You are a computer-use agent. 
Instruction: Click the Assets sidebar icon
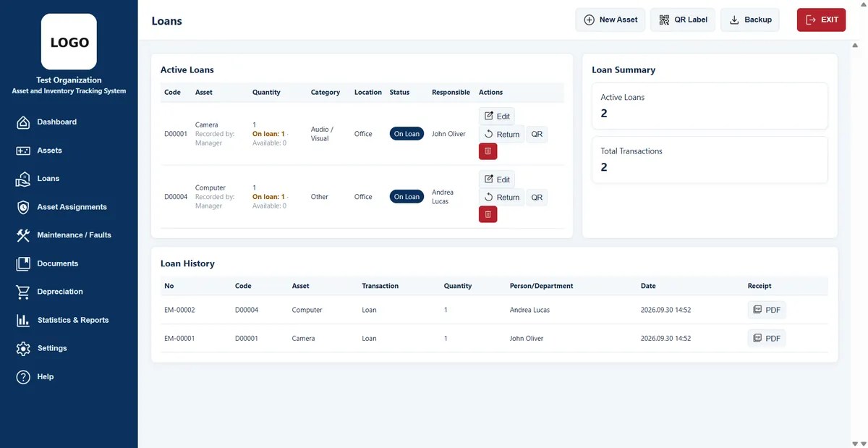23,151
